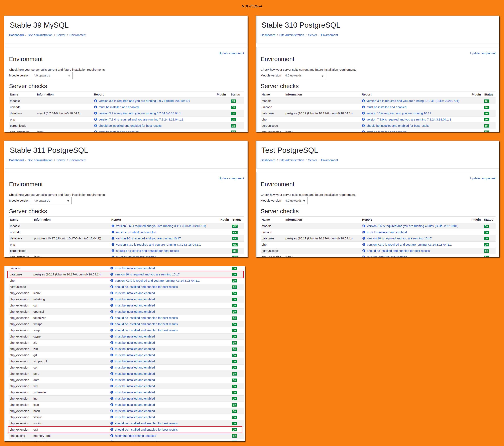Click info icon on Test PostgreSQL moodle row

[364, 226]
